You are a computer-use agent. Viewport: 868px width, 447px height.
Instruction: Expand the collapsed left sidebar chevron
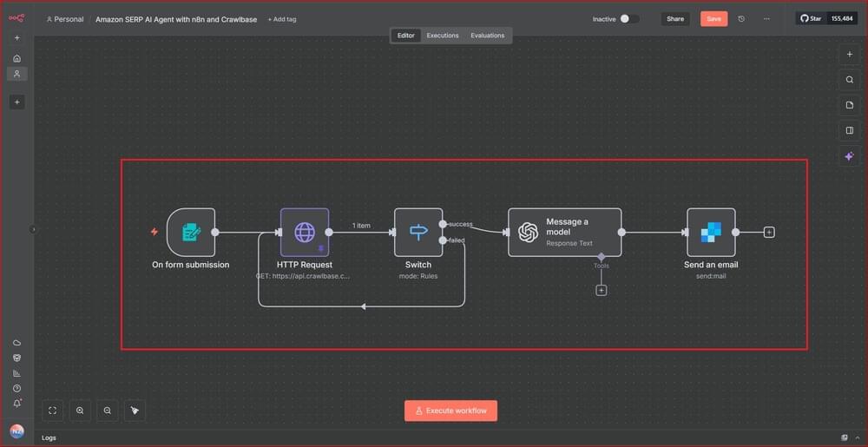(34, 229)
